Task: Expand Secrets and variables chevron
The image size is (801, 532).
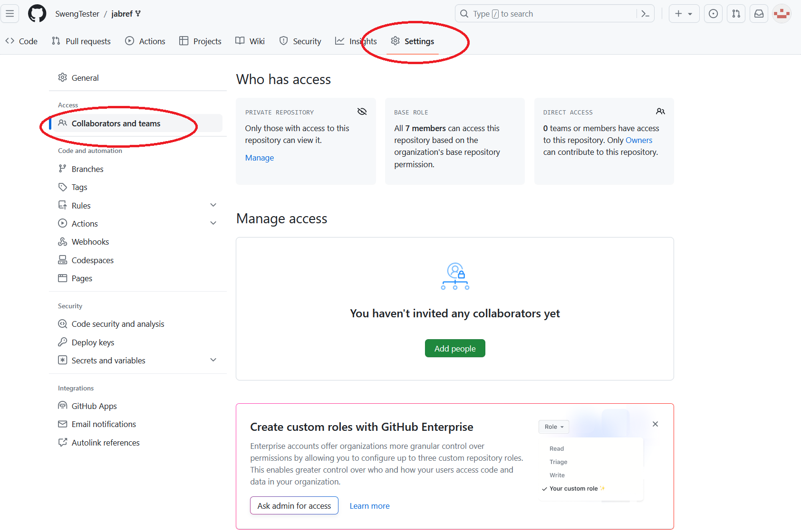Action: (213, 360)
